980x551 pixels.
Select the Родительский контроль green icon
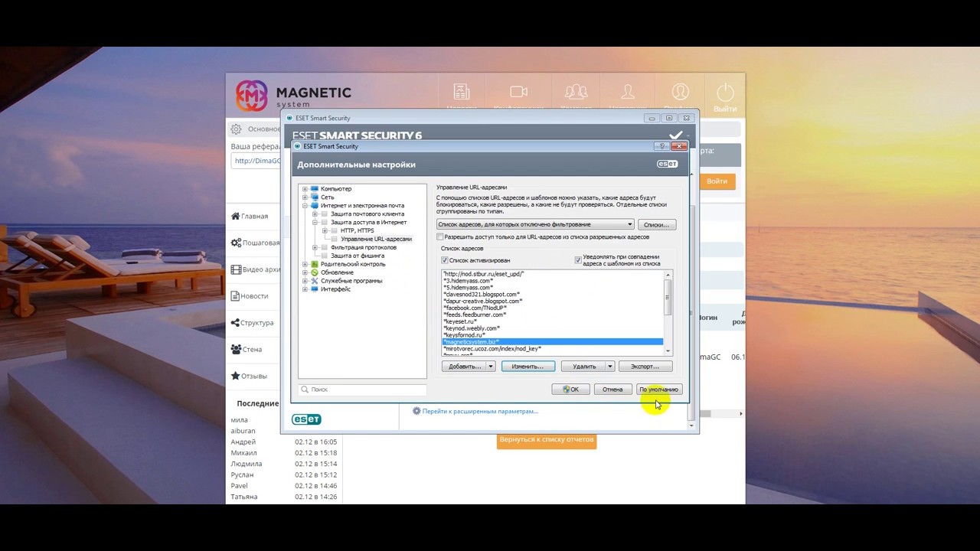[x=314, y=264]
